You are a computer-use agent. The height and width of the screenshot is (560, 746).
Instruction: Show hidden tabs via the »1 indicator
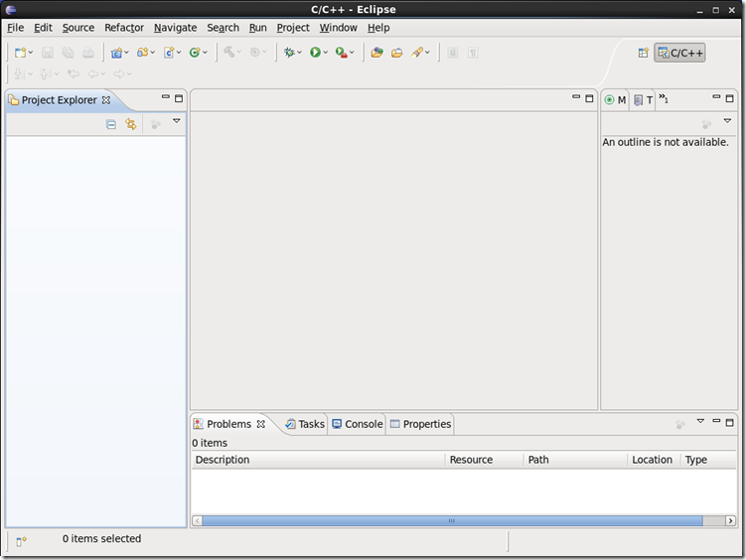tap(664, 99)
